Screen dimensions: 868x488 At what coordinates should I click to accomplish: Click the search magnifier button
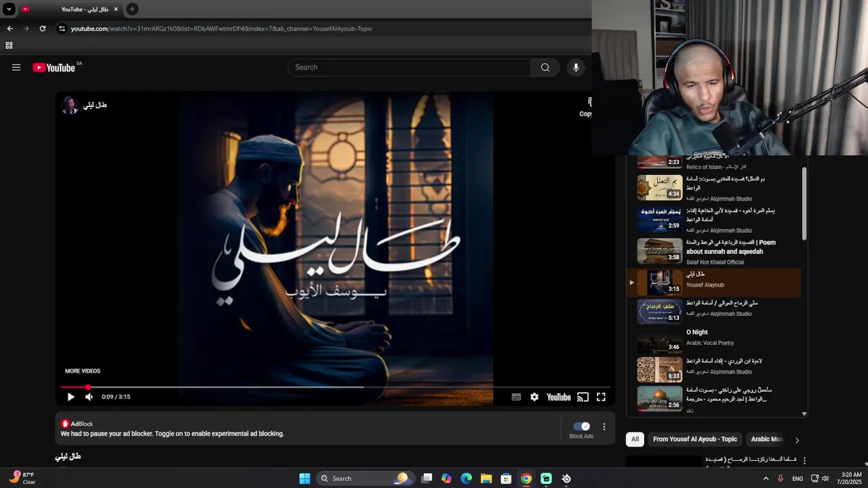pyautogui.click(x=545, y=67)
